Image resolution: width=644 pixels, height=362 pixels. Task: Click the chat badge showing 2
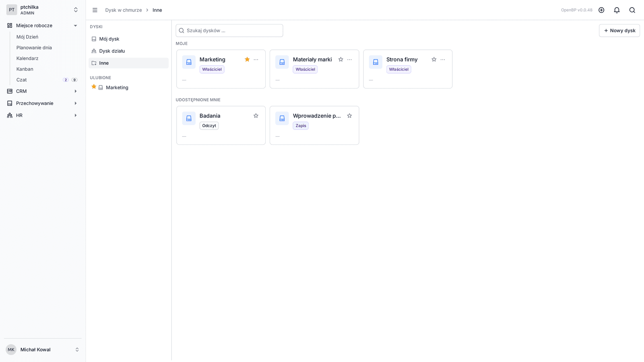click(66, 80)
